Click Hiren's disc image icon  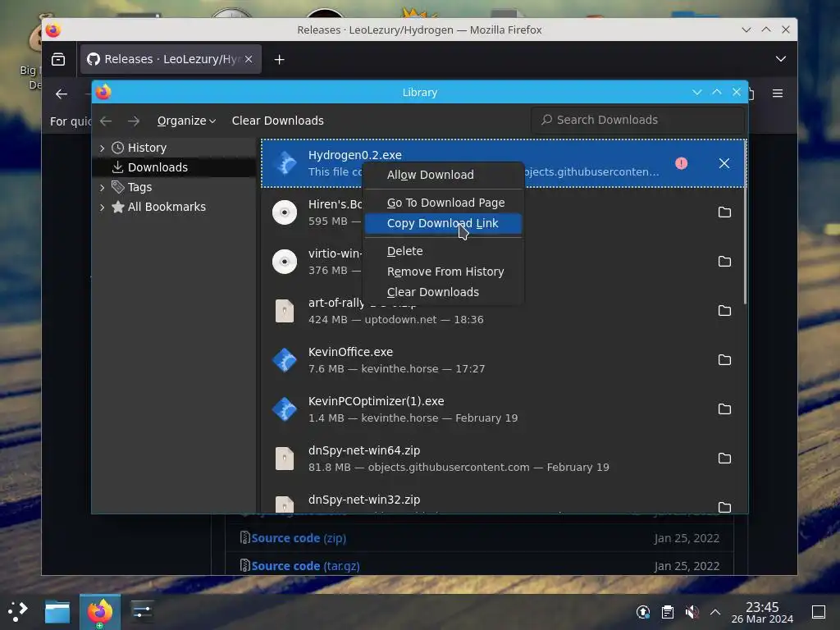tap(285, 212)
